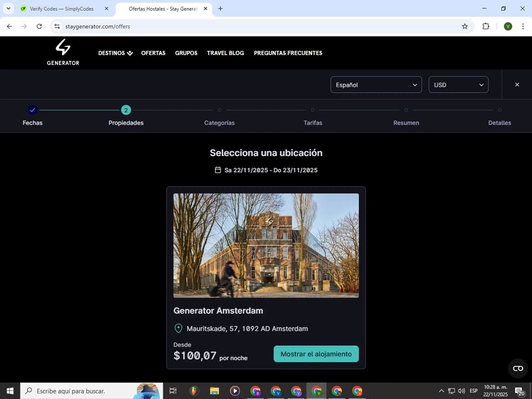Open the Chrome three-dot menu
532x399 pixels.
(x=523, y=26)
